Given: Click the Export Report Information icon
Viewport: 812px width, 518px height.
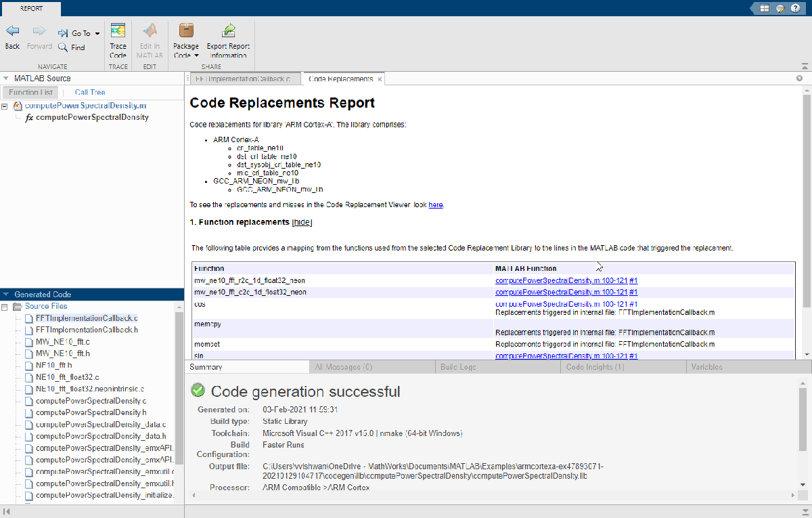Looking at the screenshot, I should click(x=229, y=31).
